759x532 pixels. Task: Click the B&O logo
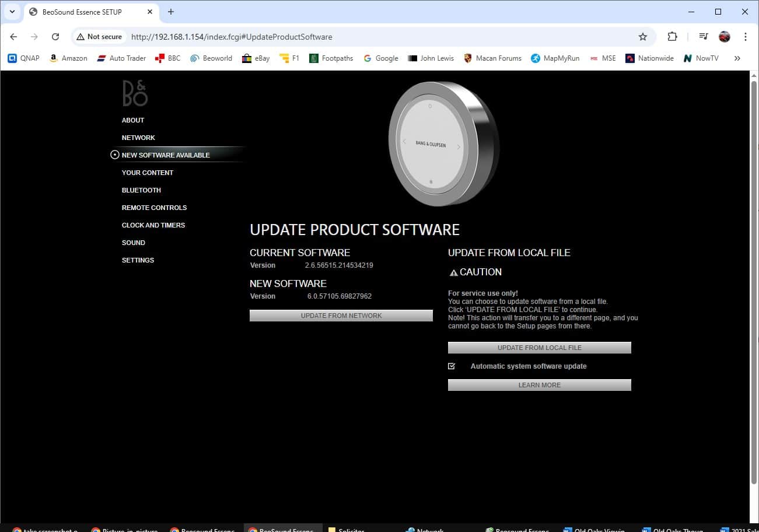click(x=135, y=93)
